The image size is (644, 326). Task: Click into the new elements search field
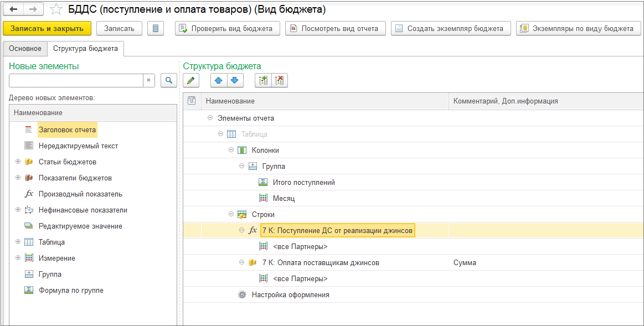[76, 81]
